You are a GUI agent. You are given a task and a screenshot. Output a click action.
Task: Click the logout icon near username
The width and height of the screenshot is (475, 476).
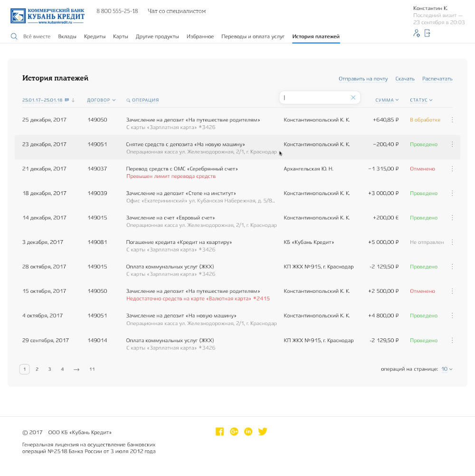427,33
